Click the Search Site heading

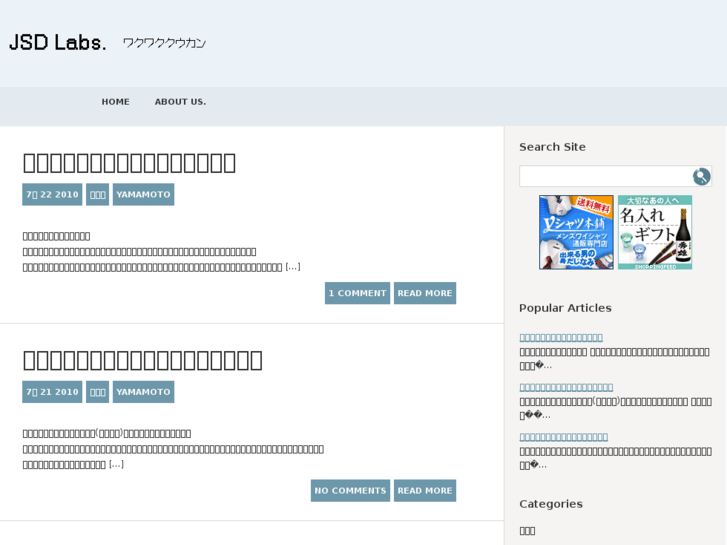552,147
